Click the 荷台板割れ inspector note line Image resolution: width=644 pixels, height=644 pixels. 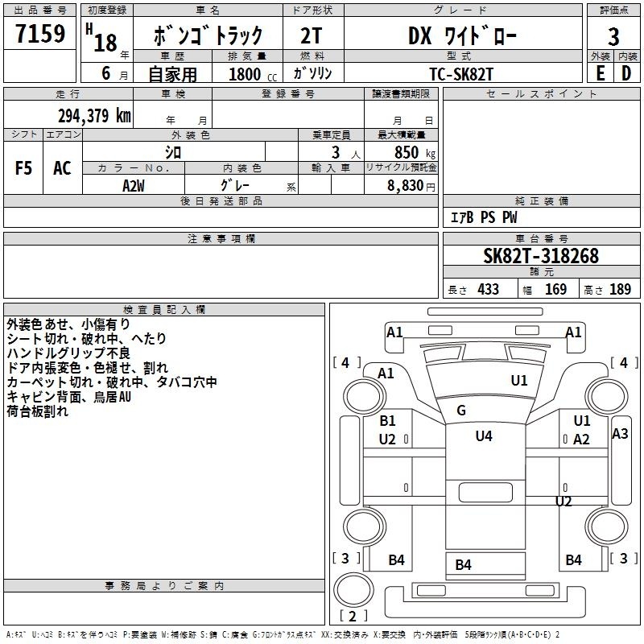point(38,411)
